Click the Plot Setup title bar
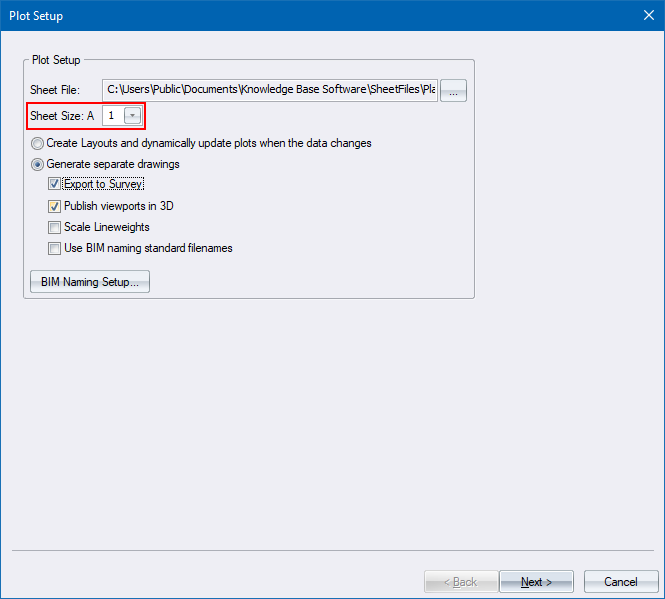 coord(300,15)
